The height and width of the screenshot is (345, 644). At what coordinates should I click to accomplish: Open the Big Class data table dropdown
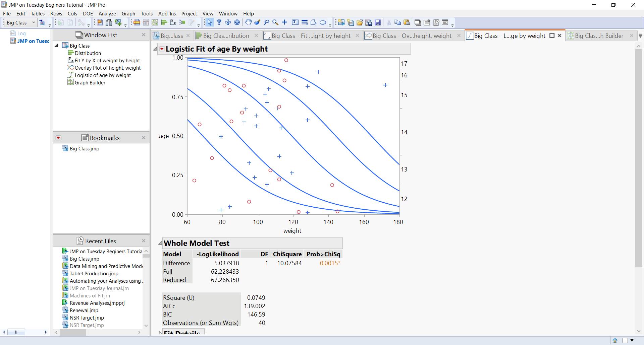(x=33, y=22)
